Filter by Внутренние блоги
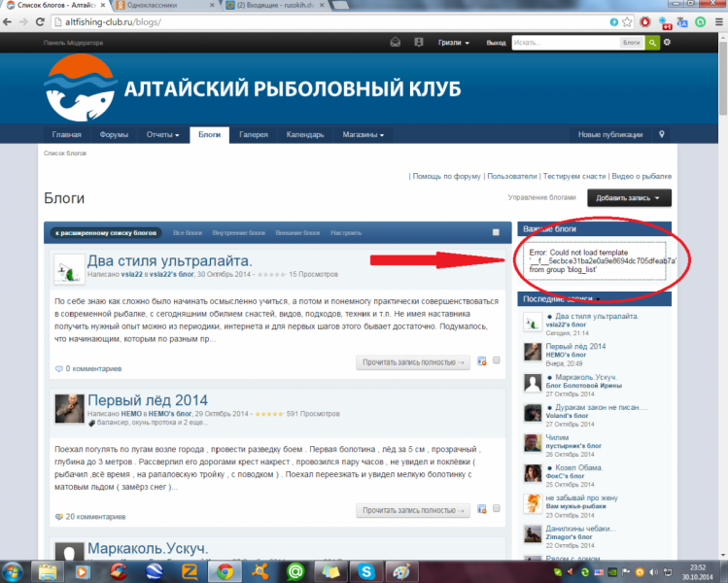This screenshot has width=728, height=583. (239, 232)
